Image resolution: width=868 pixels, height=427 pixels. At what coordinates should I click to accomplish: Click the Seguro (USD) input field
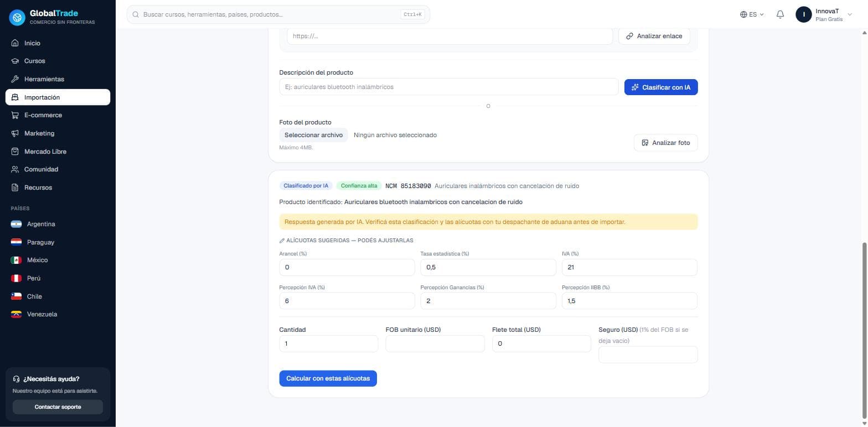pyautogui.click(x=648, y=355)
